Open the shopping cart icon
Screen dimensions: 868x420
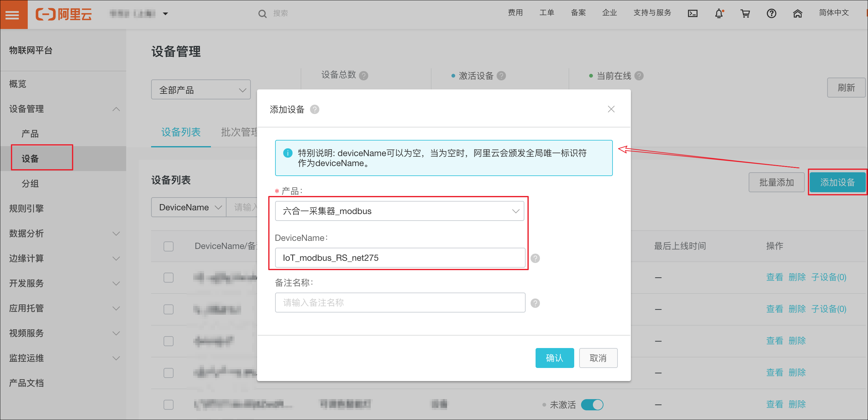pos(745,13)
